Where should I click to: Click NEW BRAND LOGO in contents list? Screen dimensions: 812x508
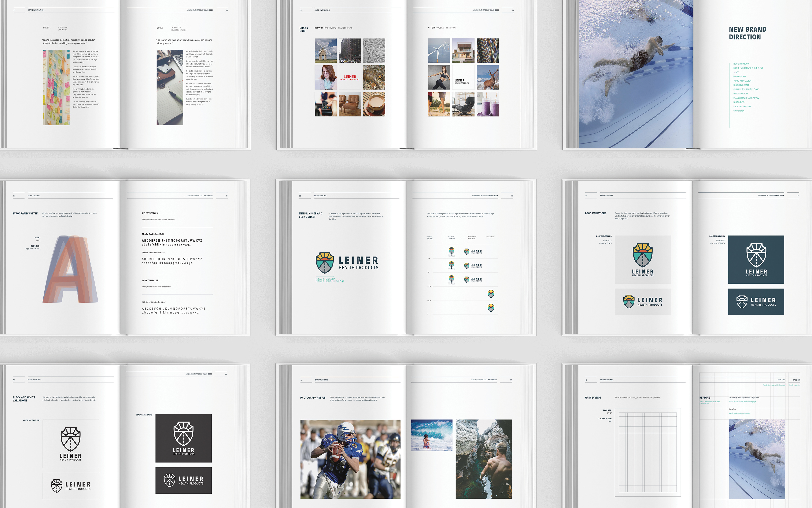(741, 64)
